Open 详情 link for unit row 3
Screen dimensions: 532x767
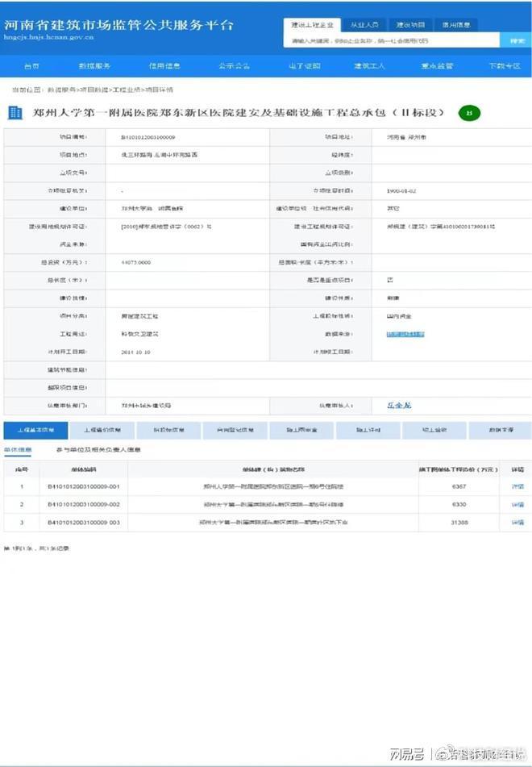517,523
